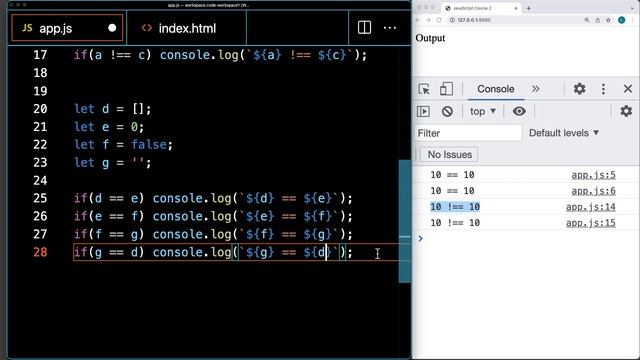Focus the console Filter field
The width and height of the screenshot is (640, 360).
[469, 133]
